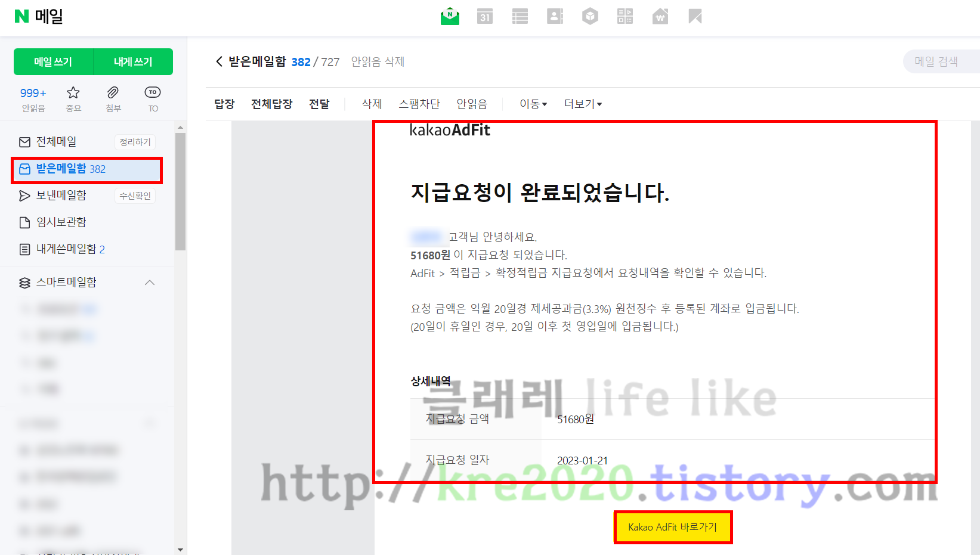The width and height of the screenshot is (980, 555).
Task: Open the Naver Mail home logo
Action: coord(39,16)
